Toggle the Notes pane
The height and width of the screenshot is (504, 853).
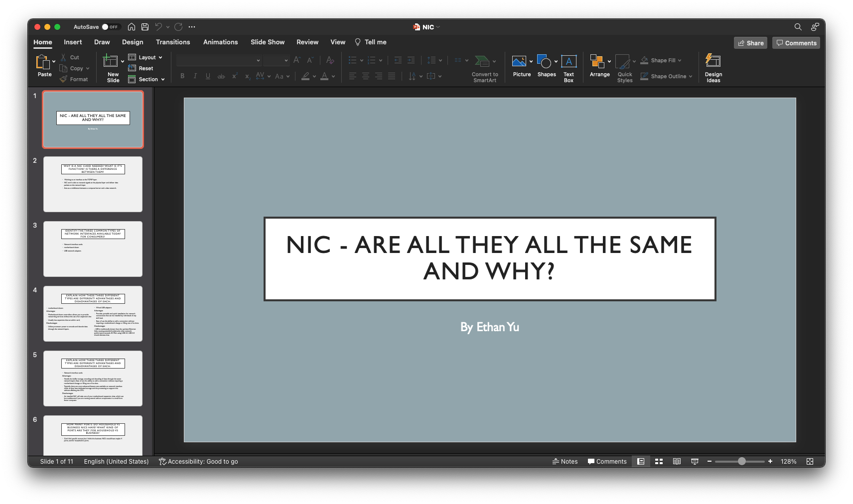(x=565, y=462)
